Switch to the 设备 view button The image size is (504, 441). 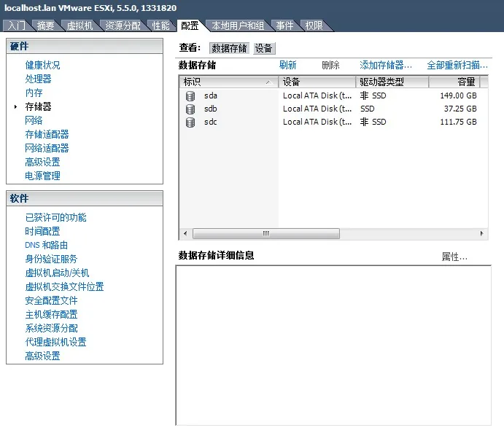264,49
